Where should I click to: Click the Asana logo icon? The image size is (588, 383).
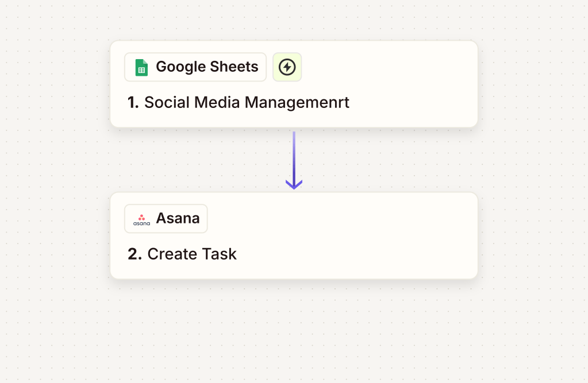[x=141, y=219]
